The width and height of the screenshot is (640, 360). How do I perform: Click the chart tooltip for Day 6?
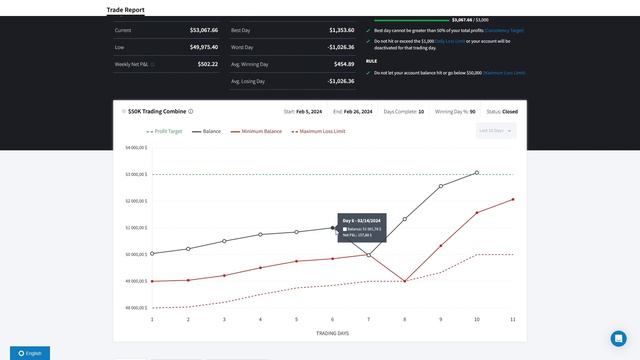point(362,228)
